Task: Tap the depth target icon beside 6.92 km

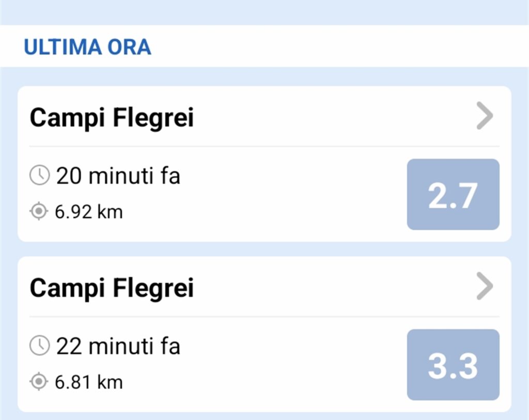Action: [39, 212]
